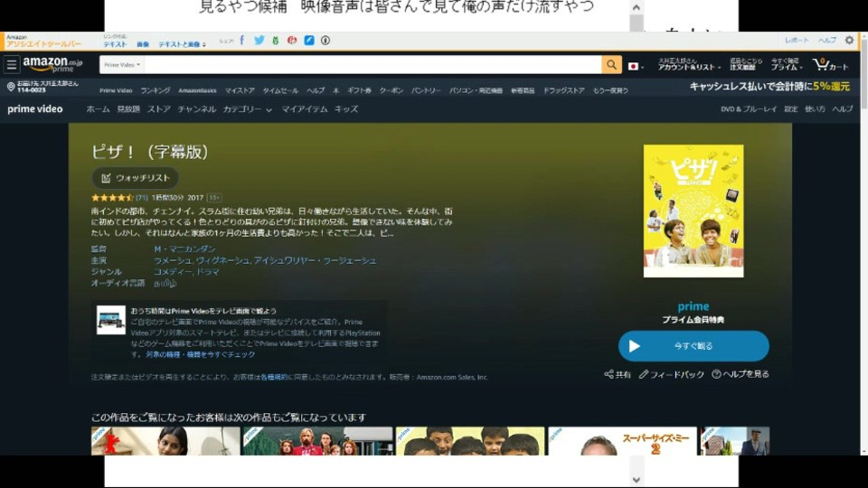
Task: Click the 各種規約 terms link
Action: 273,378
